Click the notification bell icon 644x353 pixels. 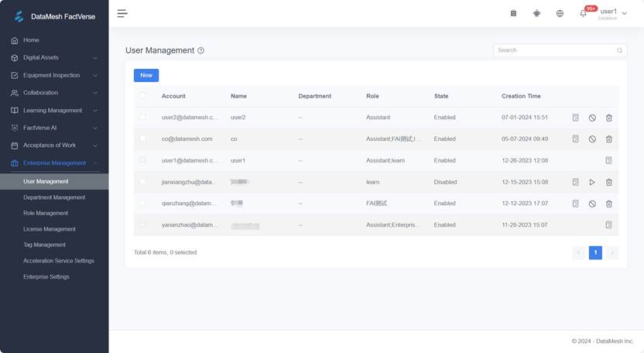click(583, 13)
